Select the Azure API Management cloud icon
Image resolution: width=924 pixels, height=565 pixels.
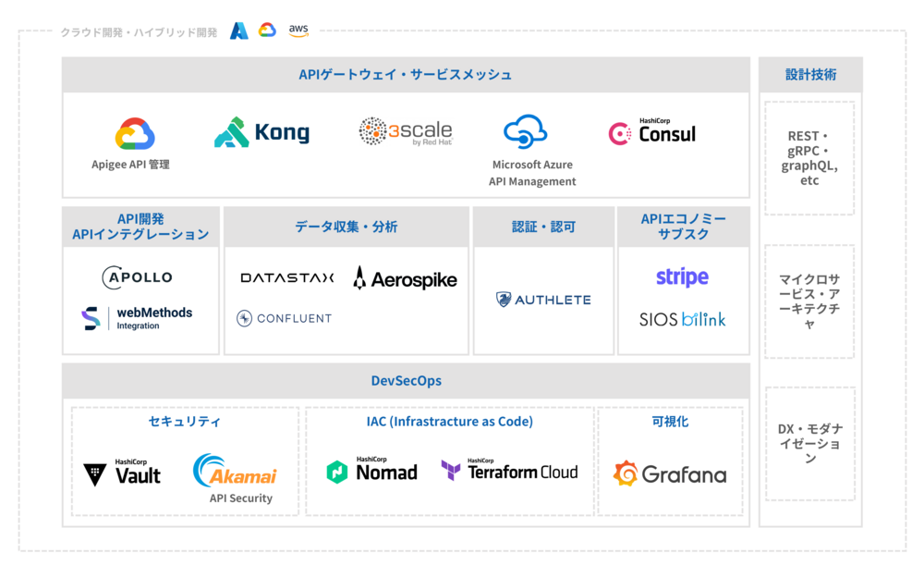tap(525, 131)
